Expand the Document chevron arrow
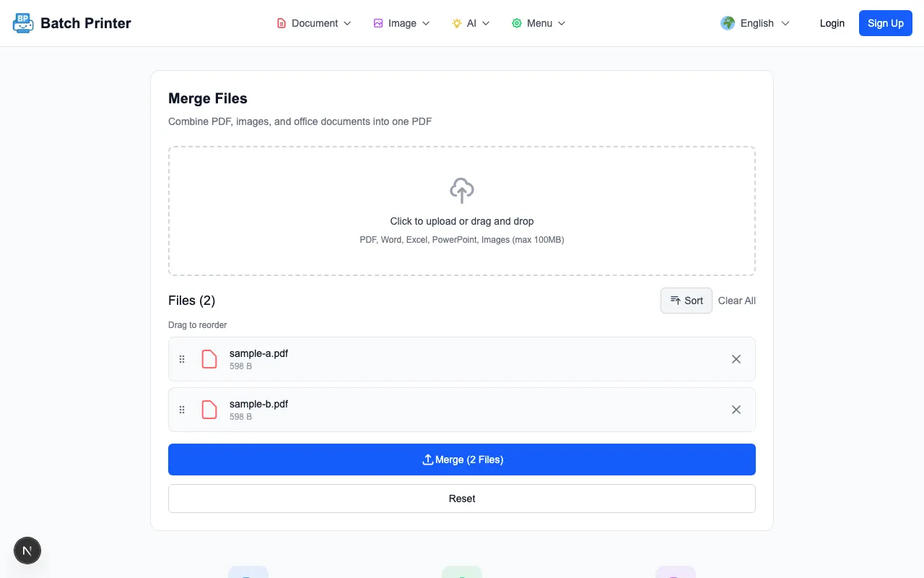 click(x=347, y=23)
